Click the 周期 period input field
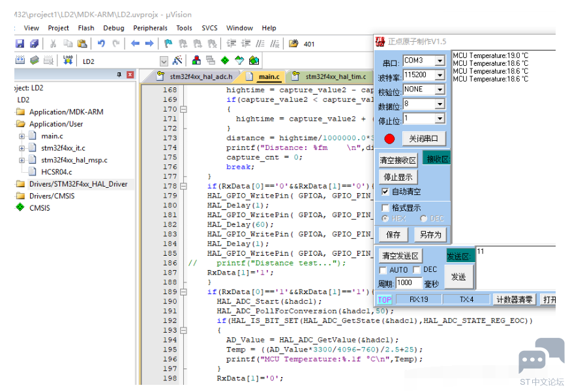 (x=409, y=283)
